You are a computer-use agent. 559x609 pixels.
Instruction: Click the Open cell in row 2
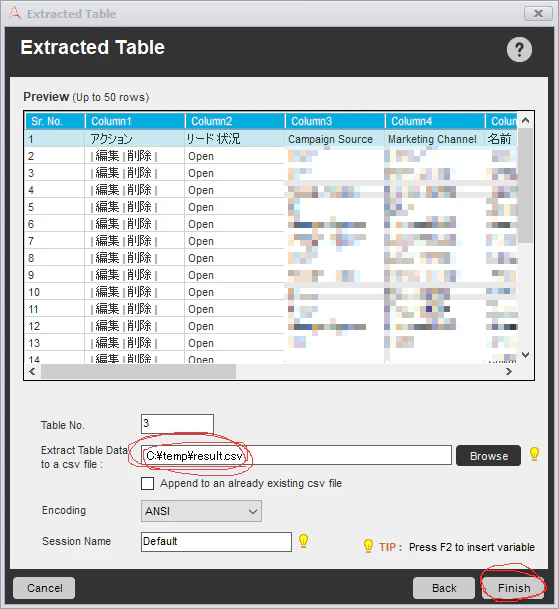(x=235, y=156)
